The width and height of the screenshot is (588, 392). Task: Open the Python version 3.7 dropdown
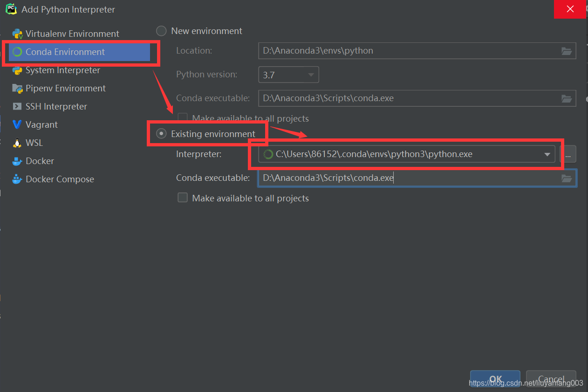tap(289, 75)
